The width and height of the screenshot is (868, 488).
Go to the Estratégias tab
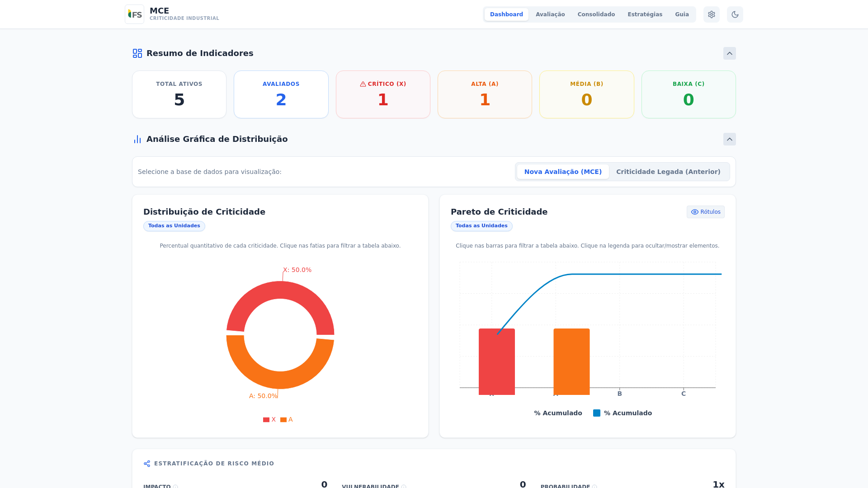645,14
